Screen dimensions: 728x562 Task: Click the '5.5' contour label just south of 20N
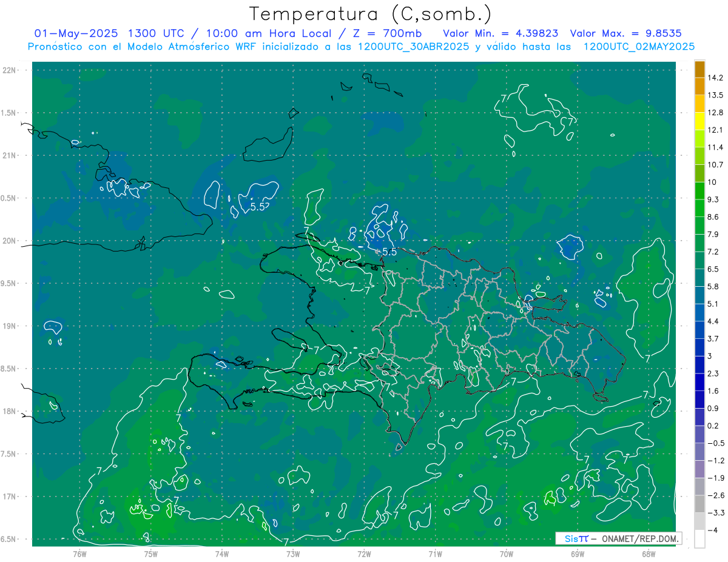(x=389, y=251)
